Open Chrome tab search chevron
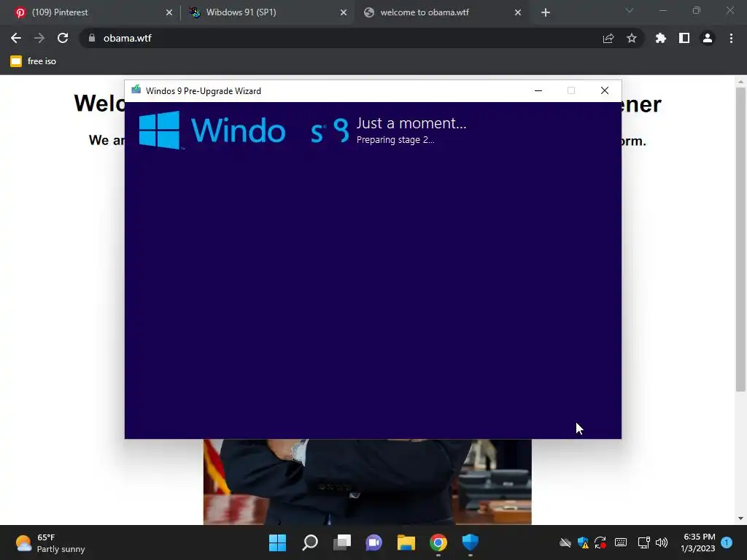Image resolution: width=747 pixels, height=560 pixels. pyautogui.click(x=630, y=10)
